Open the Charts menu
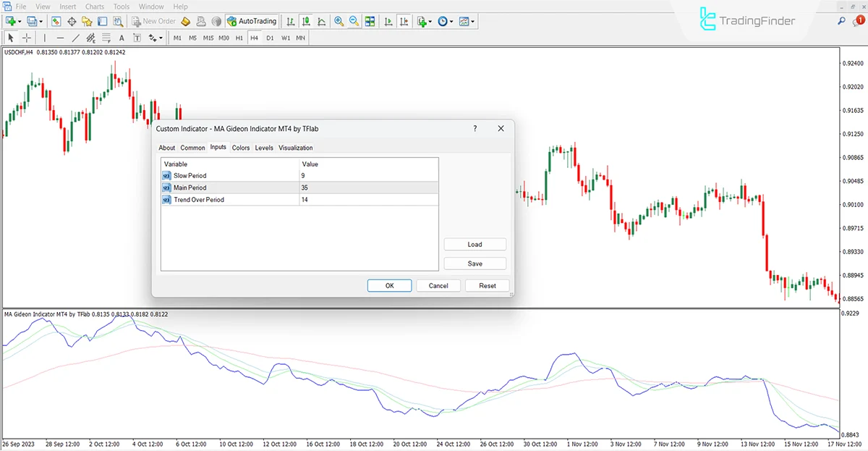The height and width of the screenshot is (451, 868). [x=95, y=7]
